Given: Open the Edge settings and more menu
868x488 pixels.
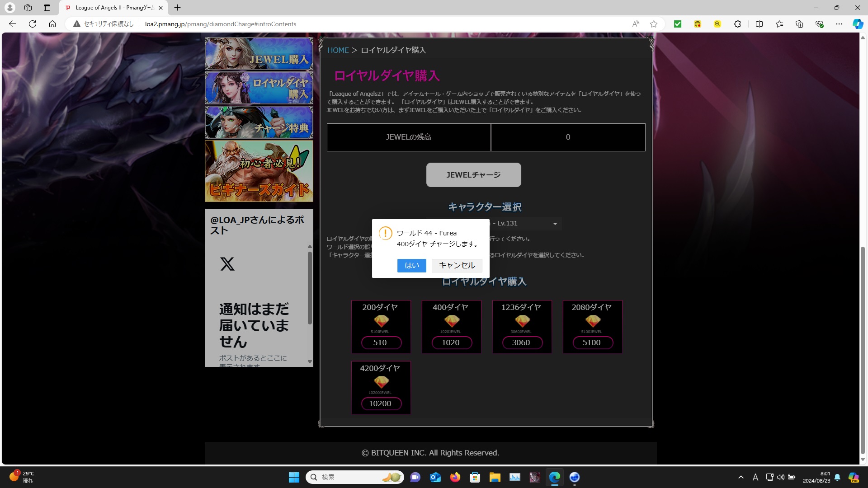Looking at the screenshot, I should point(840,24).
